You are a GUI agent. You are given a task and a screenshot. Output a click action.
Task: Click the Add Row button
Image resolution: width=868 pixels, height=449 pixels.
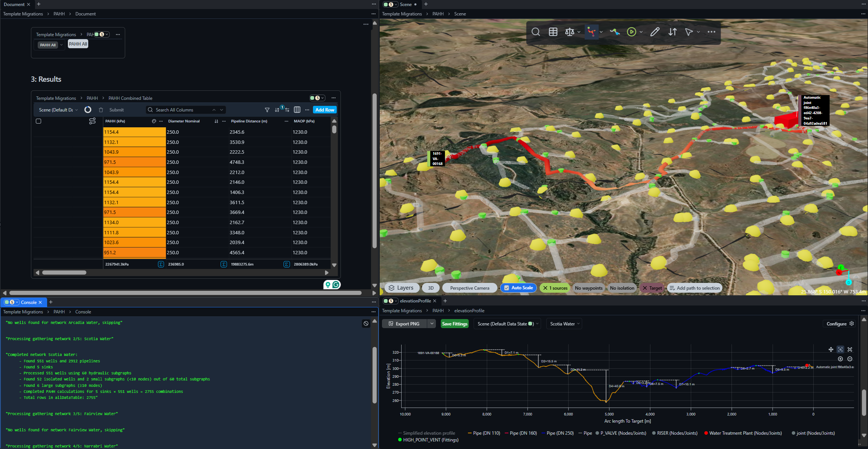pyautogui.click(x=325, y=110)
